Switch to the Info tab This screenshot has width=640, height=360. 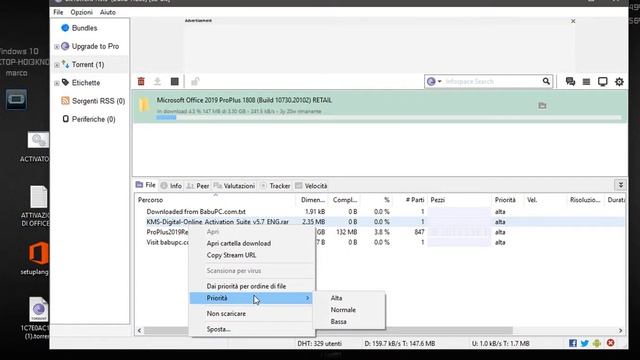tap(171, 186)
